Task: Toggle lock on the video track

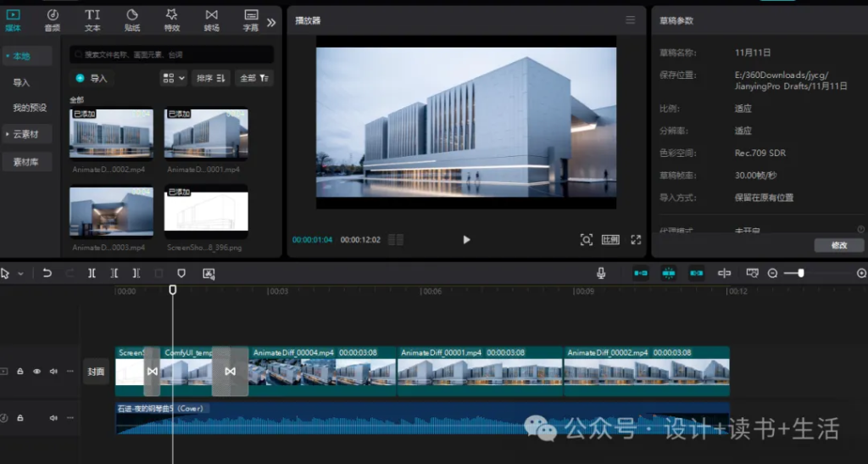Action: (20, 372)
